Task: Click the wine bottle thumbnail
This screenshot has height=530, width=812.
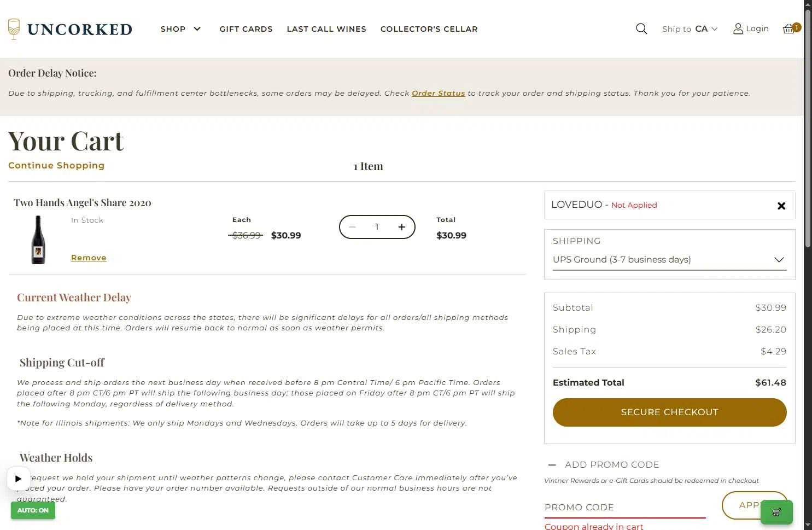Action: coord(38,240)
